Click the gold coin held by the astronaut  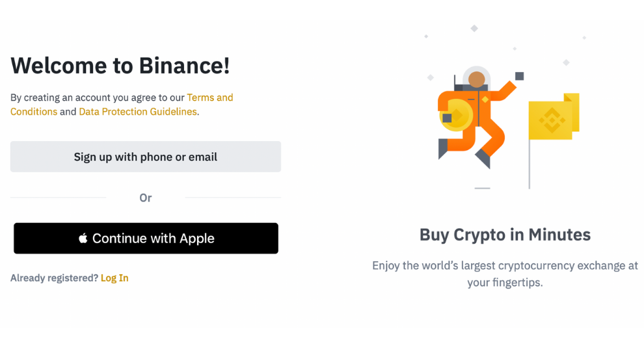pyautogui.click(x=454, y=117)
